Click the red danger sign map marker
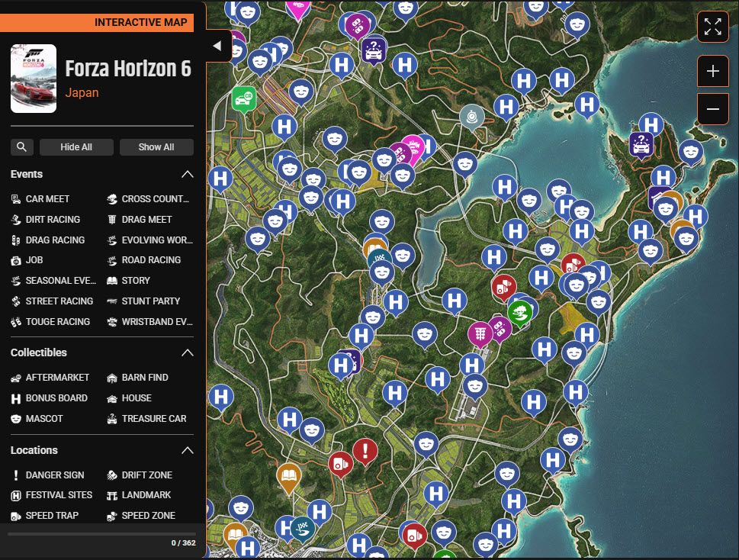Viewport: 739px width, 560px height. (x=365, y=451)
